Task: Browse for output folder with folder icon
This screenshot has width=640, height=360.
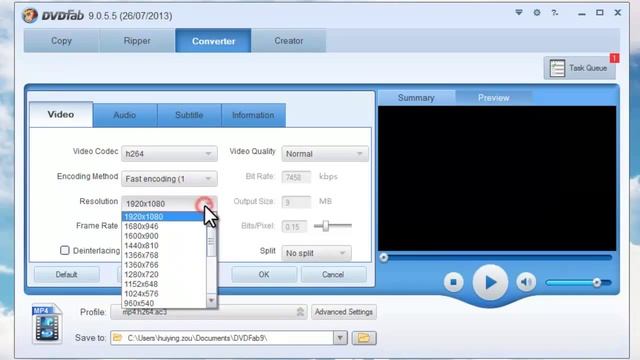Action: coord(364,338)
